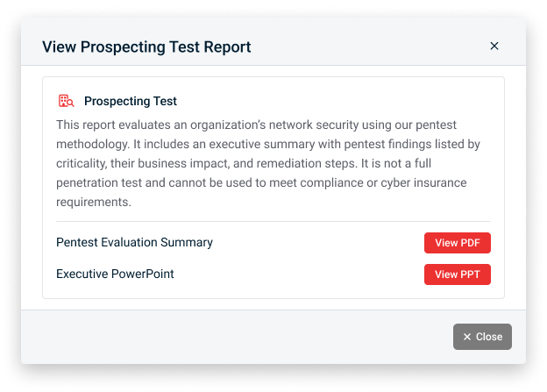Open the Pentest Evaluation Summary with View PDF

point(457,243)
